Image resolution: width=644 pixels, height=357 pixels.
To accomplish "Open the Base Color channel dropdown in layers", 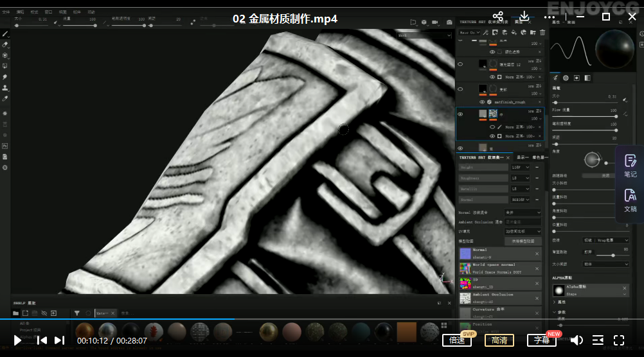I will [468, 32].
